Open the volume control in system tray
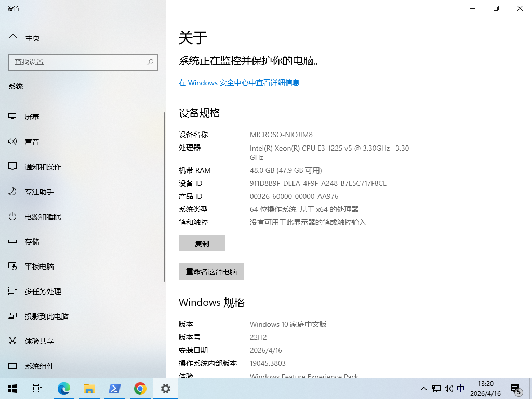 (x=448, y=388)
